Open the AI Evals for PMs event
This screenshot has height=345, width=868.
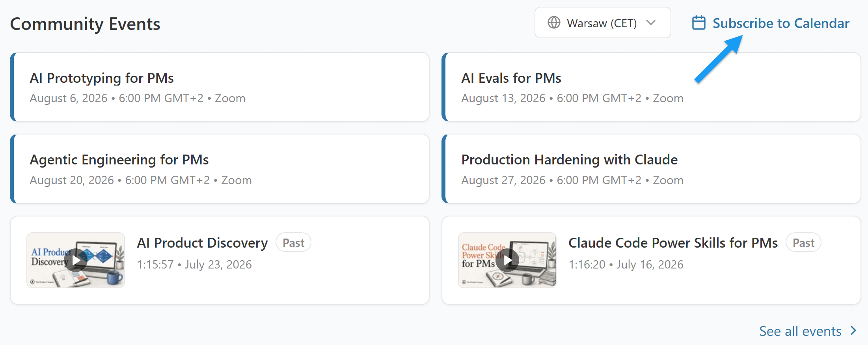tap(651, 87)
